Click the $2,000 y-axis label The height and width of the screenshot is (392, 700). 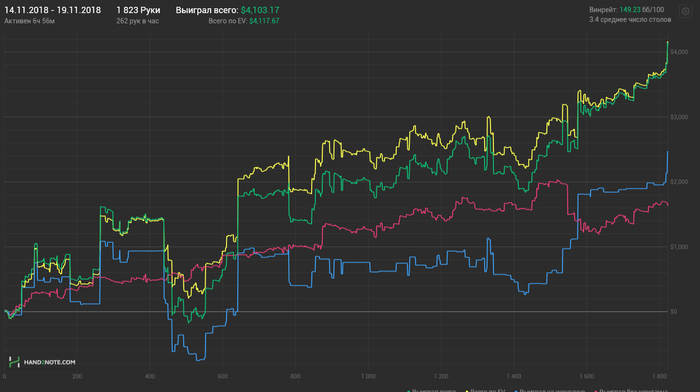(x=679, y=182)
